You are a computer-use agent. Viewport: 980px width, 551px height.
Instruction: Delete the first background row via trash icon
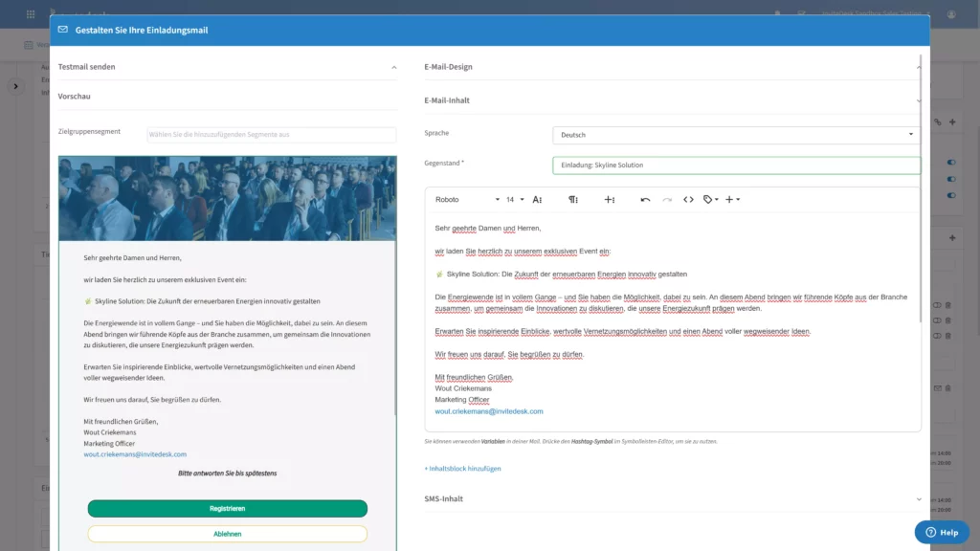pos(948,305)
